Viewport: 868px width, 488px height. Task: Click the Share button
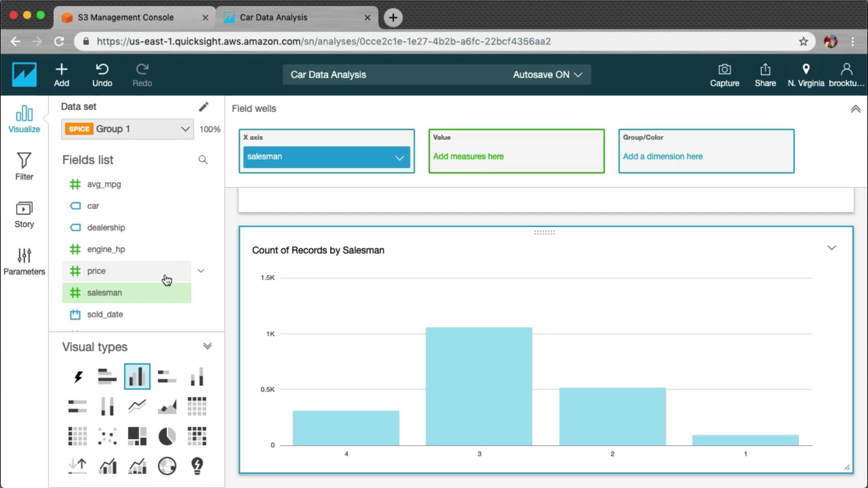pyautogui.click(x=765, y=75)
